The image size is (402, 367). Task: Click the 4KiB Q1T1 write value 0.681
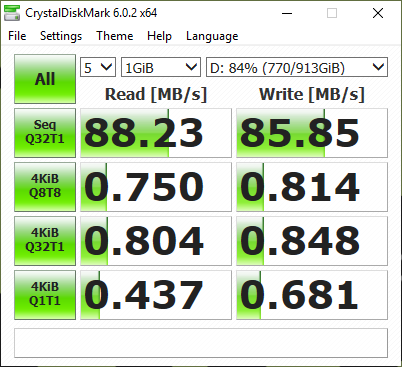(312, 295)
